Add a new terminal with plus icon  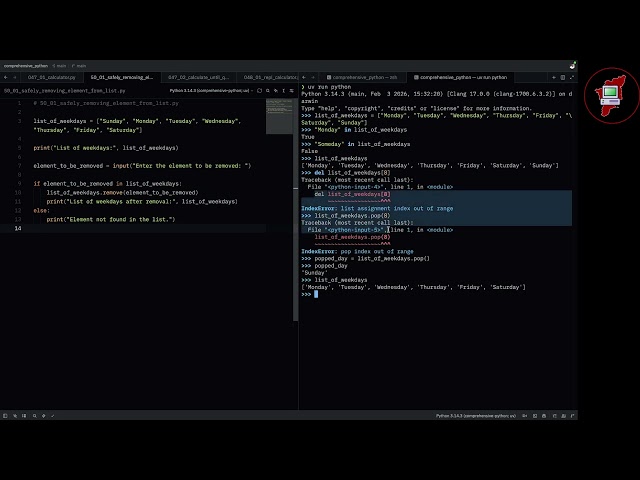pyautogui.click(x=554, y=77)
